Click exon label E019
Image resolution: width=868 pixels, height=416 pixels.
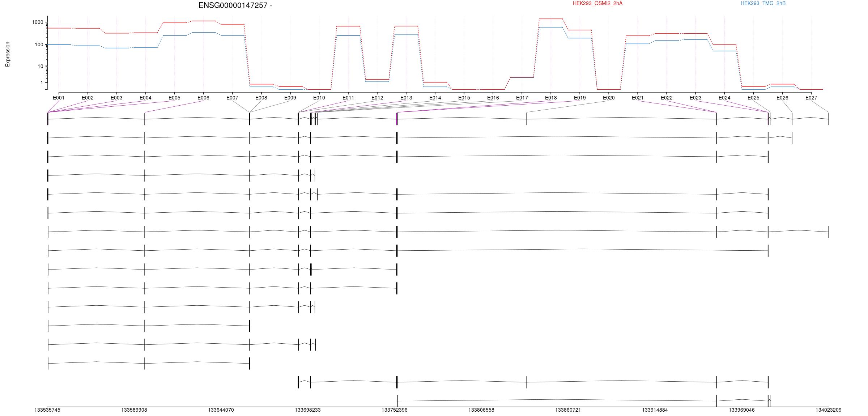point(580,98)
